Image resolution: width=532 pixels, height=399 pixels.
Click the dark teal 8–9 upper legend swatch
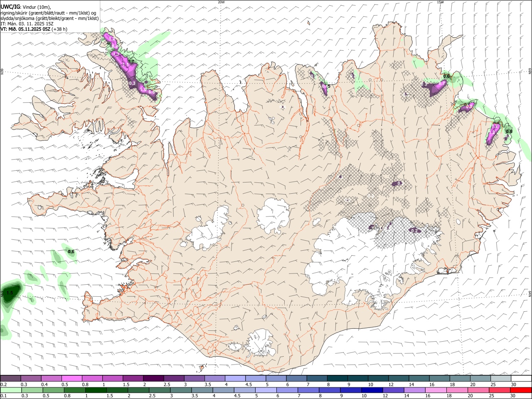(x=337, y=378)
